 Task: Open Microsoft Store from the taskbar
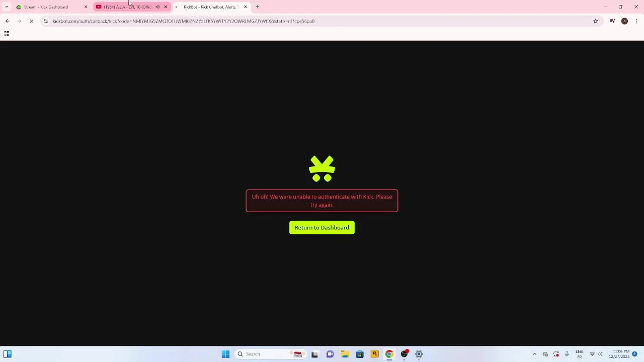point(360,354)
